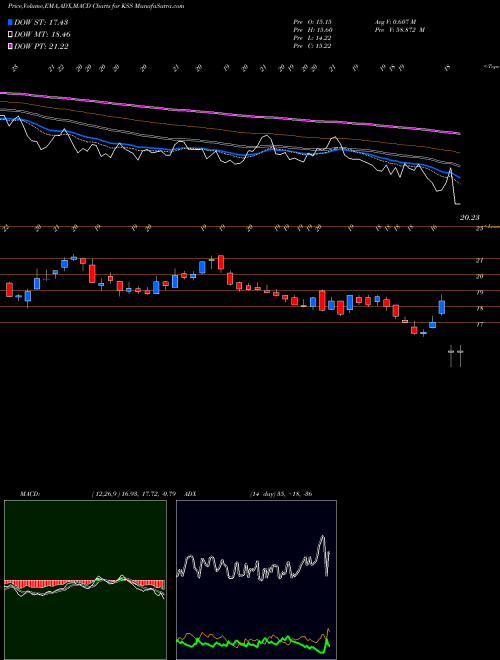Click the MACD: panel heading
Viewport: 500px width, 660px height.
point(29,494)
